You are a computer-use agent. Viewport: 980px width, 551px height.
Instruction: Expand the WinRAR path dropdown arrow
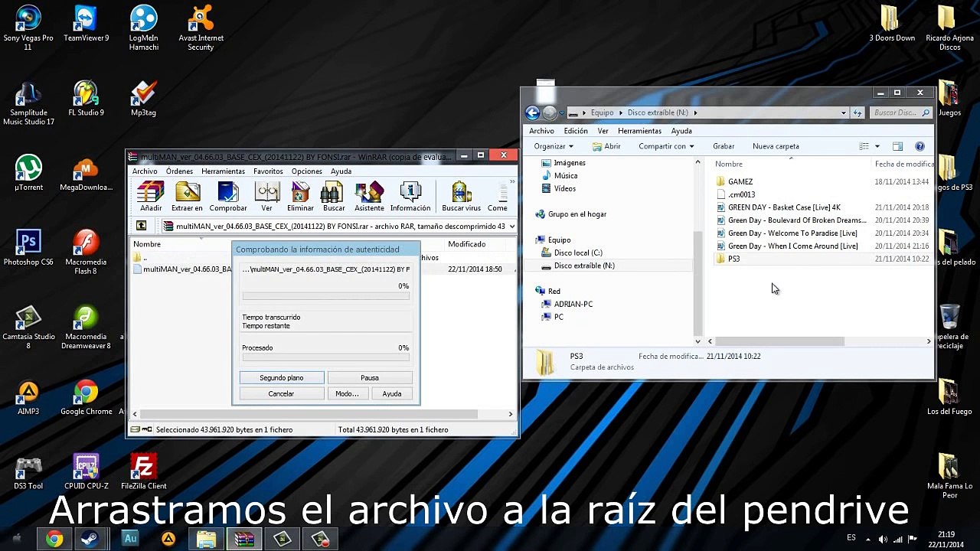(x=511, y=227)
